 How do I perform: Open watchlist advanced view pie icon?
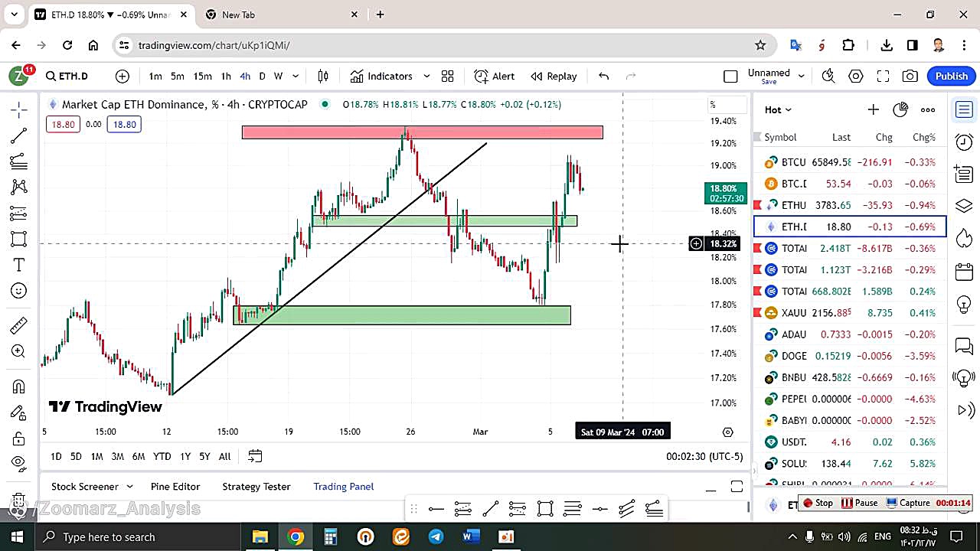[x=900, y=109]
